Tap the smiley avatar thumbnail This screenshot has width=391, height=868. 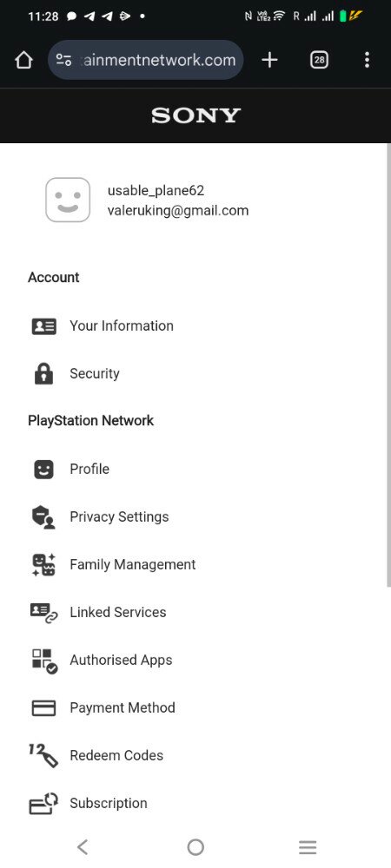[68, 200]
